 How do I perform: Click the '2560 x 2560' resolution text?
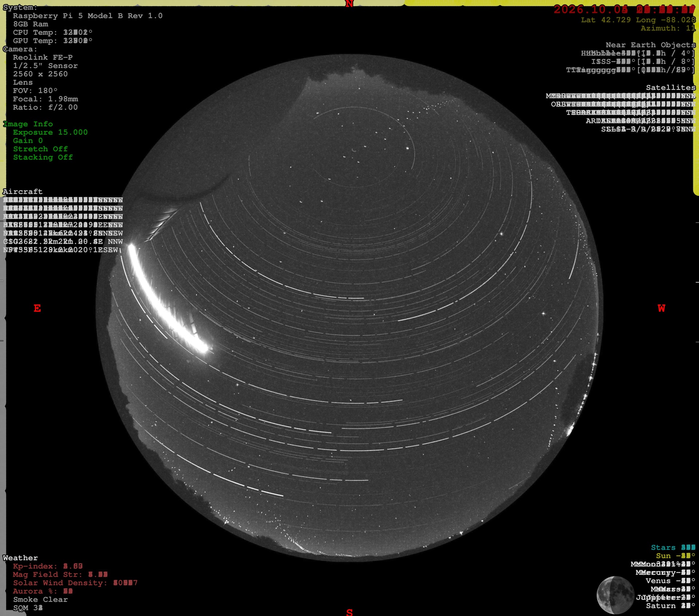(x=40, y=74)
